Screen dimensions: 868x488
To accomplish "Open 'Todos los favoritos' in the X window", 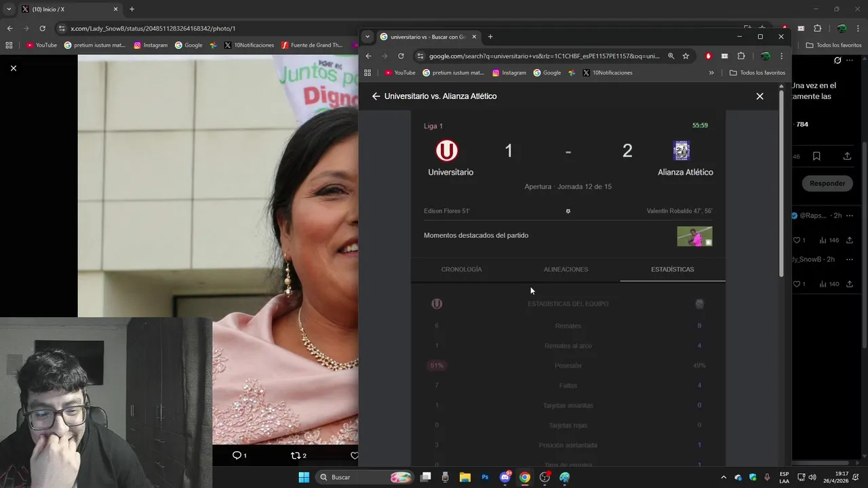I will 833,45.
